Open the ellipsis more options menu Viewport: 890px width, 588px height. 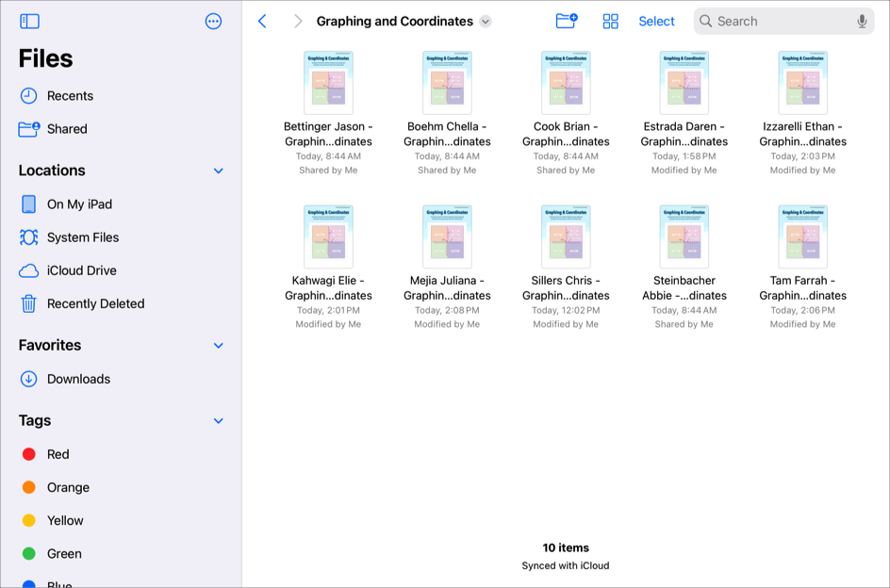(213, 21)
